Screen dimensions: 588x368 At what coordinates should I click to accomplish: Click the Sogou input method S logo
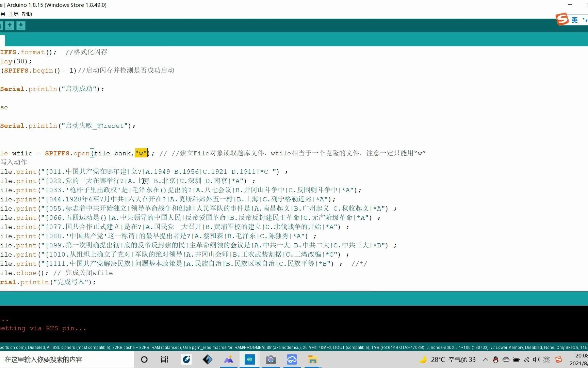pos(562,19)
